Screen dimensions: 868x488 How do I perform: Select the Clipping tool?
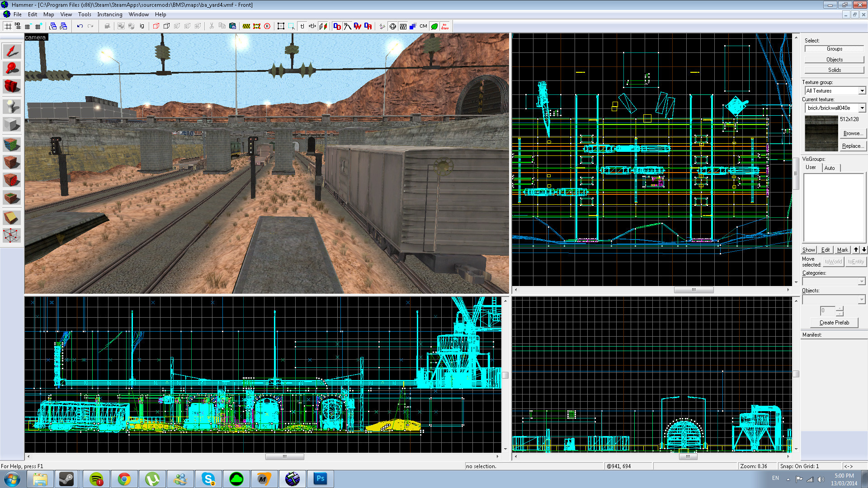pyautogui.click(x=12, y=218)
